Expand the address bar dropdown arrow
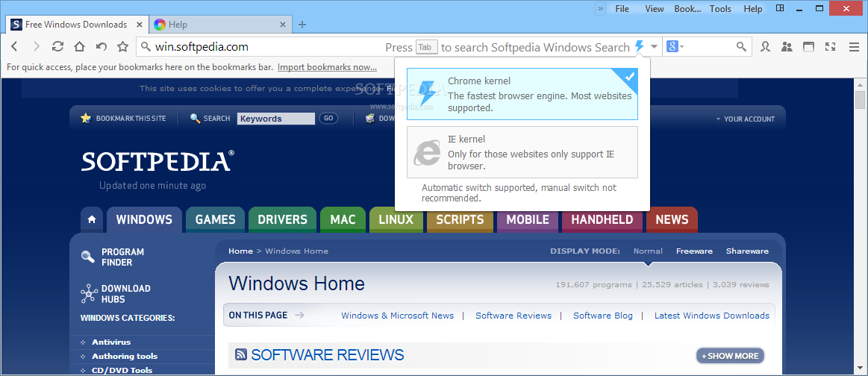The width and height of the screenshot is (868, 376). (655, 47)
